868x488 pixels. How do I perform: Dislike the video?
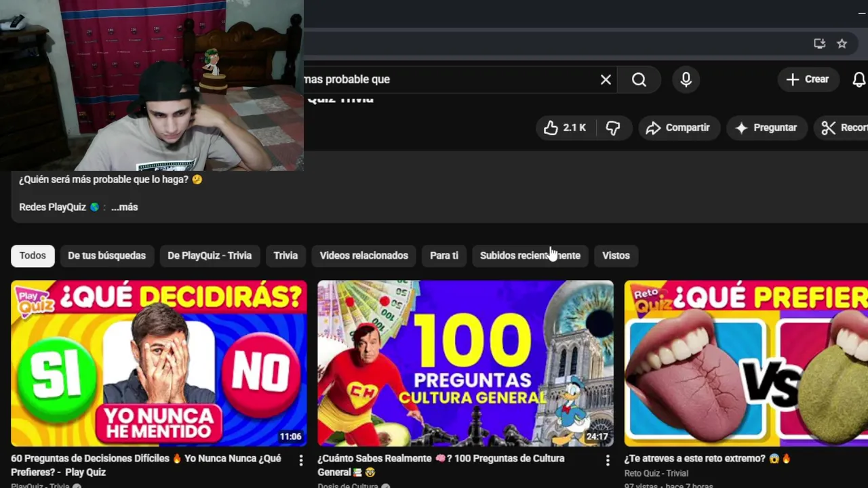click(613, 127)
